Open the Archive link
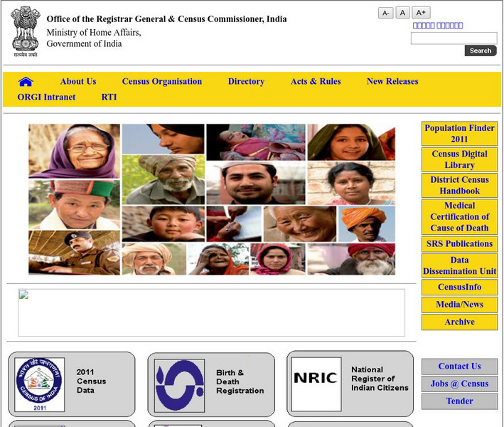504x427 pixels. click(459, 322)
